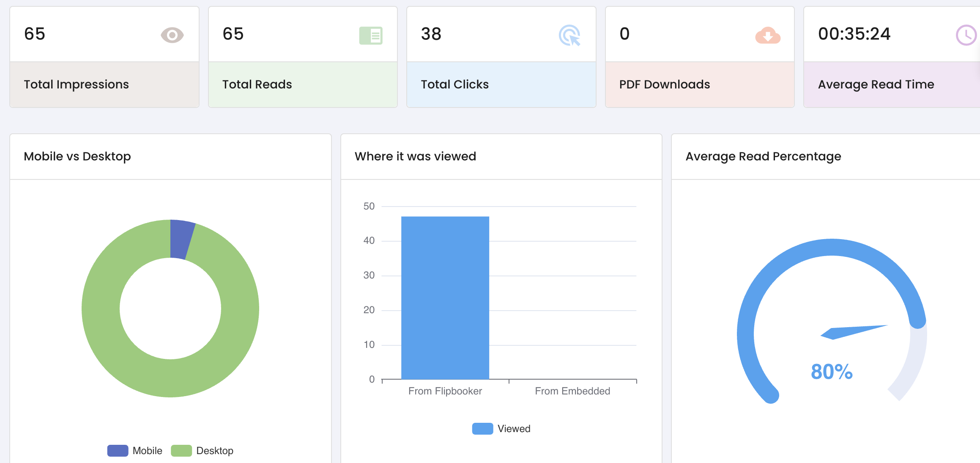Click the From Embedded axis label
The image size is (980, 463).
coord(572,391)
